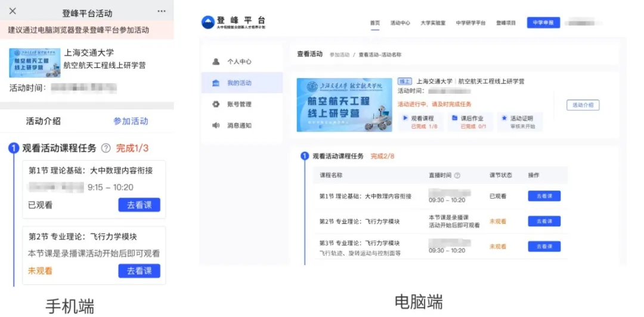
Task: Open 中学研学平台 in top navigation
Action: click(470, 23)
